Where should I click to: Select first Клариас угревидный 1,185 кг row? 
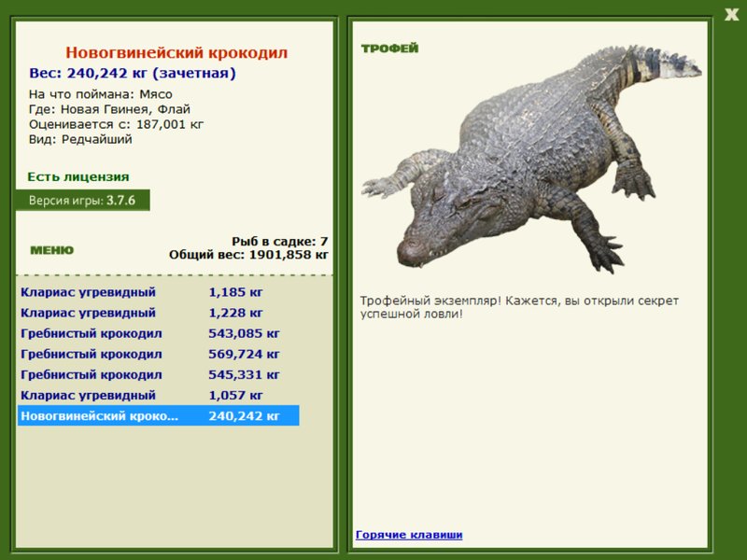pyautogui.click(x=158, y=292)
